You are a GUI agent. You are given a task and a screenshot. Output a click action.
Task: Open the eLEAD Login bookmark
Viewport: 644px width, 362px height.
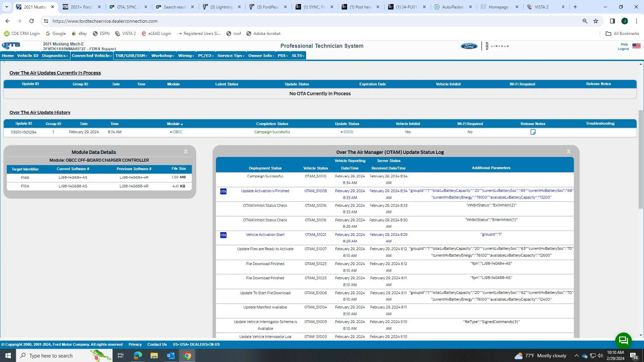156,34
